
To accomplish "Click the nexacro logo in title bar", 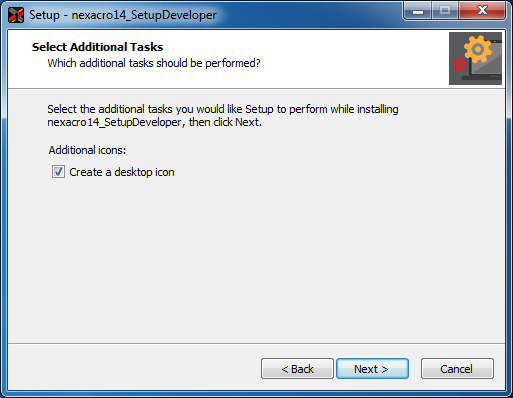I will 16,15.
